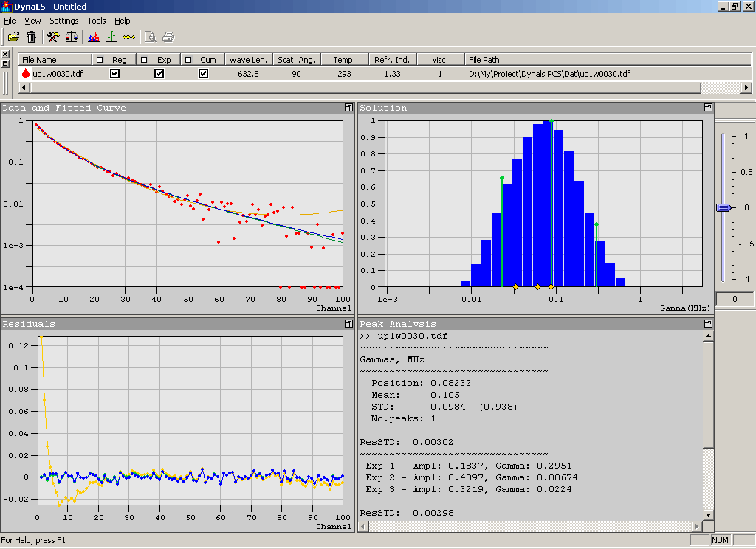
Task: Click the open file folder icon
Action: click(x=14, y=37)
